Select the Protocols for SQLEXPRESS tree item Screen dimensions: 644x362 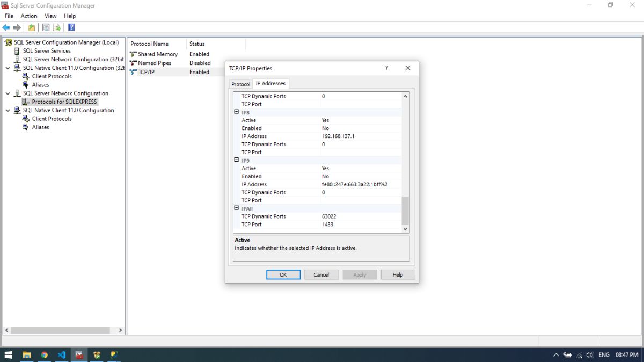pos(64,102)
